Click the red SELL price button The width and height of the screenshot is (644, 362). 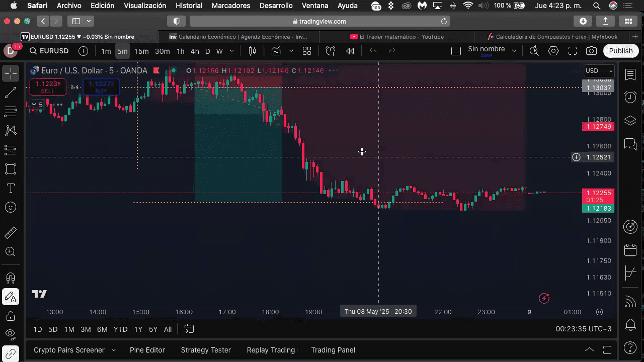click(x=48, y=87)
